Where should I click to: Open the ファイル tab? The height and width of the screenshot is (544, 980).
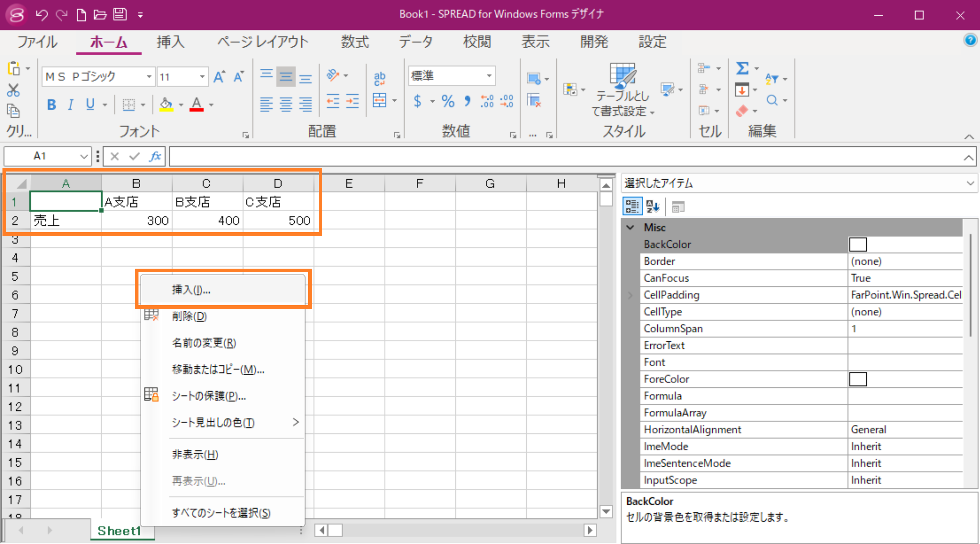tap(37, 42)
